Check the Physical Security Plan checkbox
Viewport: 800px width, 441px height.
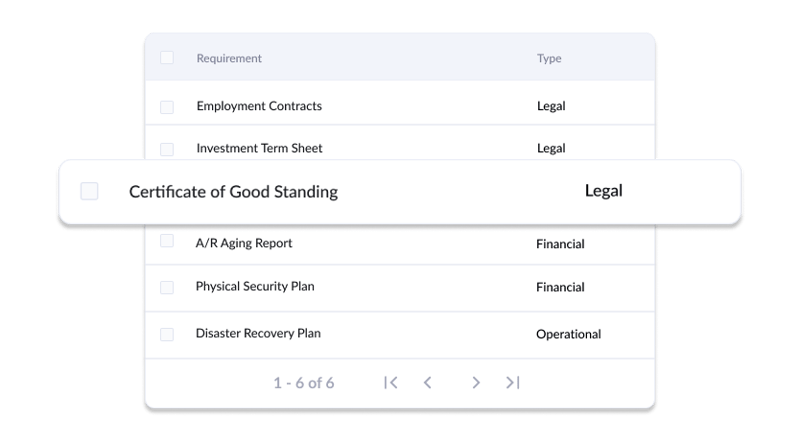tap(167, 287)
